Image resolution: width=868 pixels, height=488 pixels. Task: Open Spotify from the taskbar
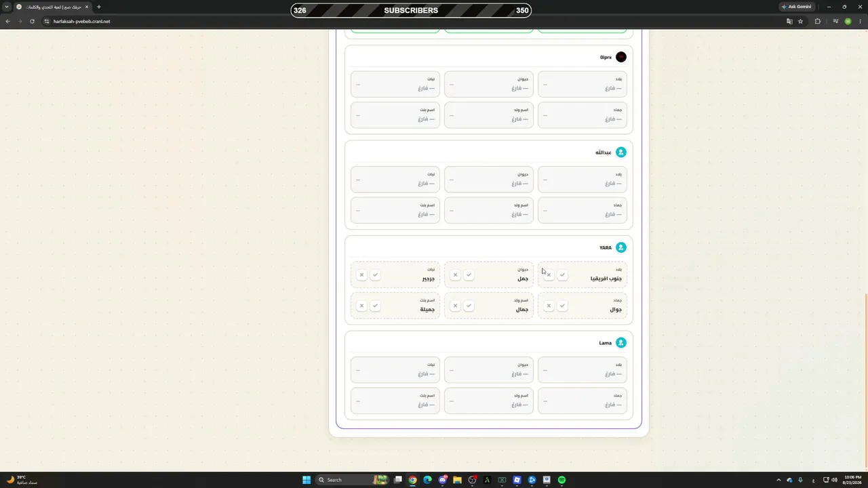[561, 480]
